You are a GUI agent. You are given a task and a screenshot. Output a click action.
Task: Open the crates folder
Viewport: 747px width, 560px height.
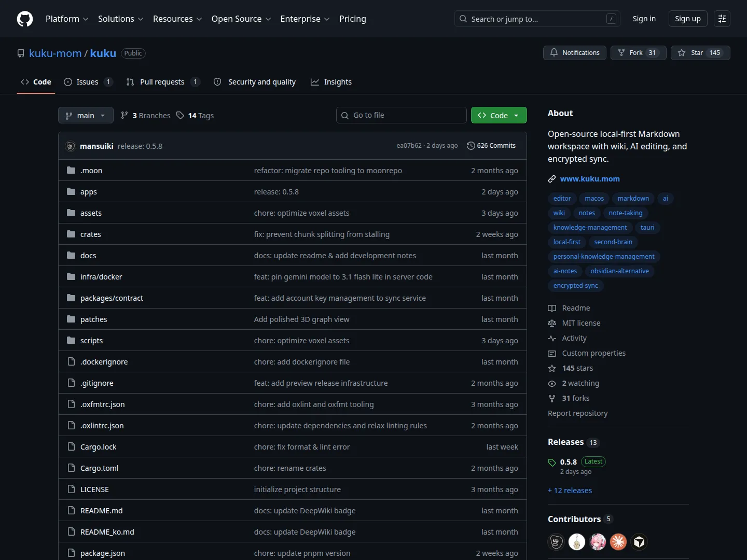pyautogui.click(x=91, y=234)
